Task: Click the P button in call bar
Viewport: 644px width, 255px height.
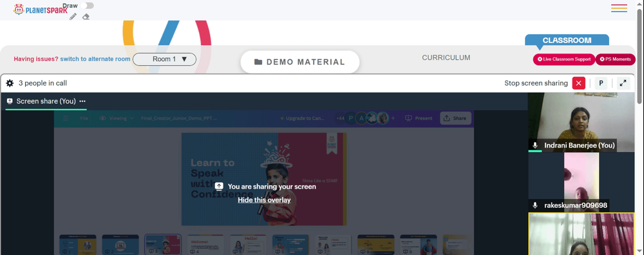Action: coord(601,83)
